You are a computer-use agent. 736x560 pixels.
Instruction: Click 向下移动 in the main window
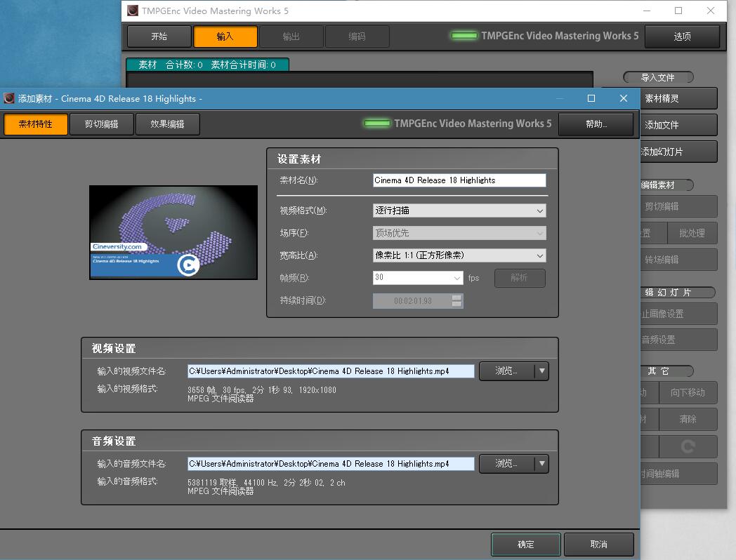(688, 392)
